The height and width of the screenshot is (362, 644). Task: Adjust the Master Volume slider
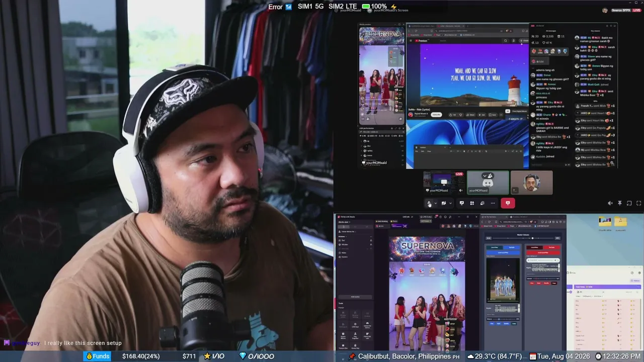click(523, 238)
